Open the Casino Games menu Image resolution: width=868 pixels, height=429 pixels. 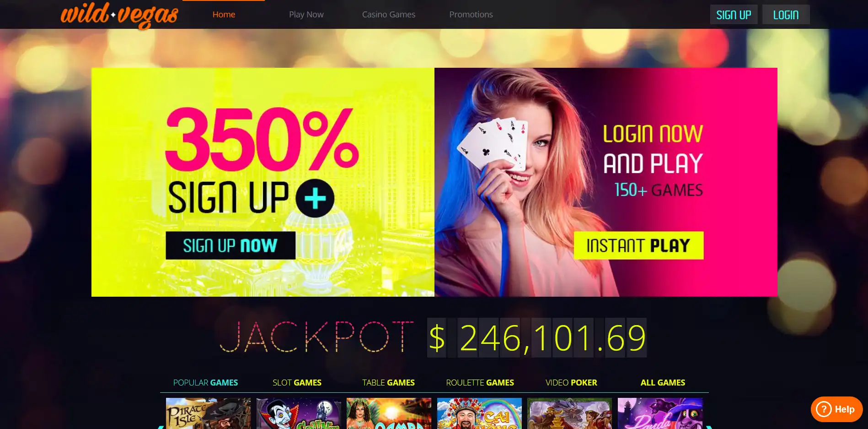389,14
